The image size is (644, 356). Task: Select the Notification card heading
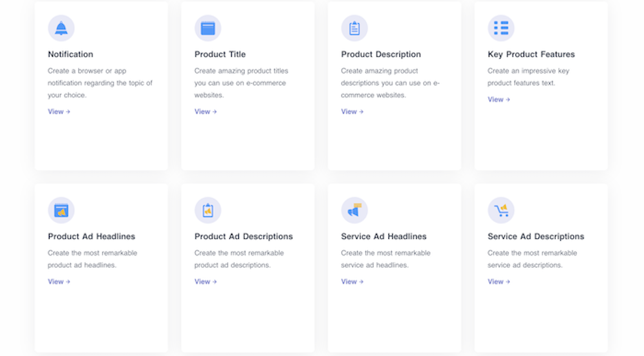(x=70, y=54)
